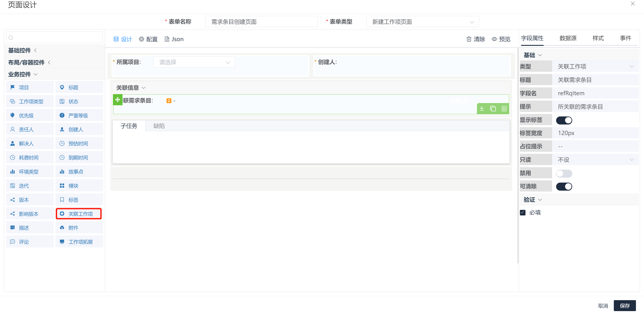Open the 只读 dropdown

pos(595,160)
